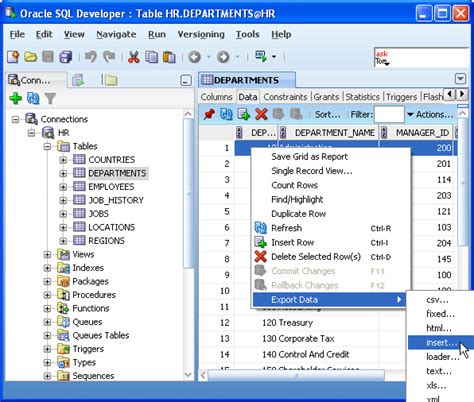474x402 pixels.
Task: Click the Insert Row icon in grid toolbar
Action: point(244,114)
